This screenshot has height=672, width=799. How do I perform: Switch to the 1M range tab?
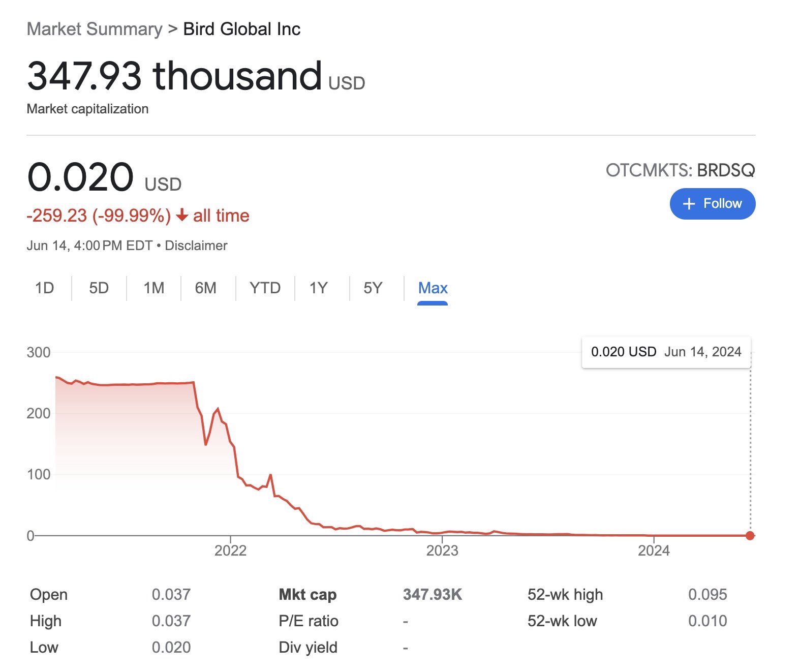153,288
